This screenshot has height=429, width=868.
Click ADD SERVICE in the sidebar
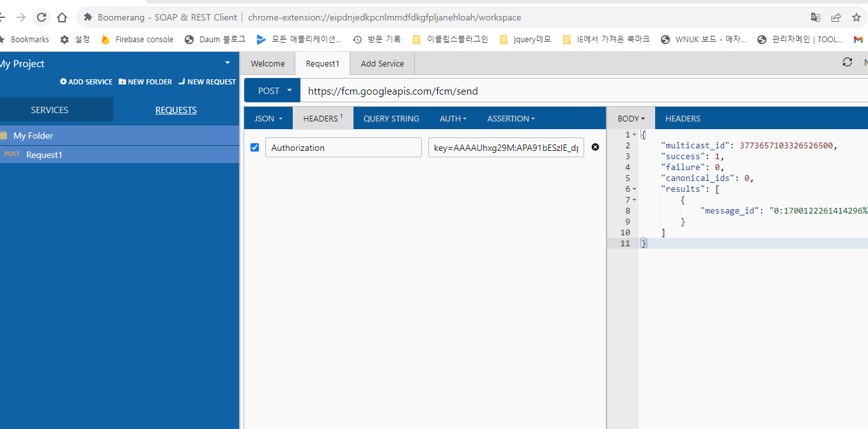(x=86, y=82)
